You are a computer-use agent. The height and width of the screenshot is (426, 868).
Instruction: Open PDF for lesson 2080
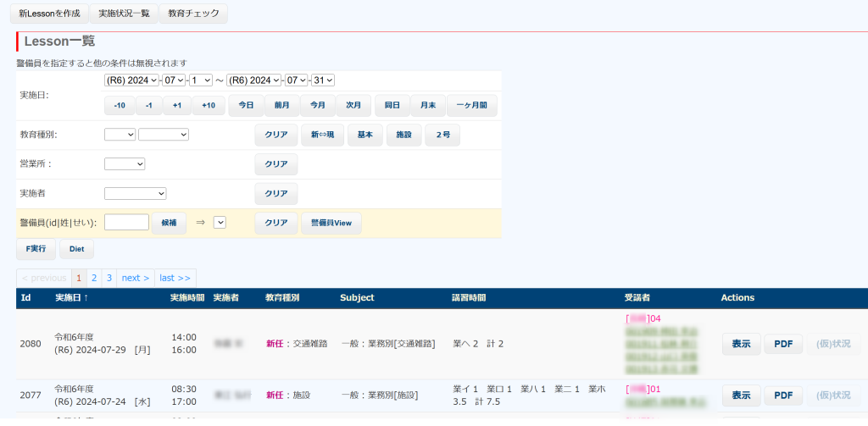[x=782, y=345]
